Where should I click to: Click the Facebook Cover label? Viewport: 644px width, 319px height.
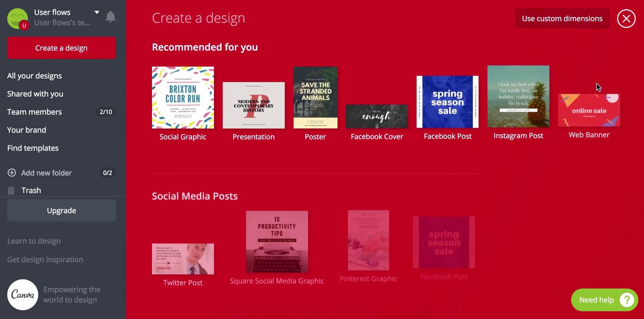[x=377, y=136]
